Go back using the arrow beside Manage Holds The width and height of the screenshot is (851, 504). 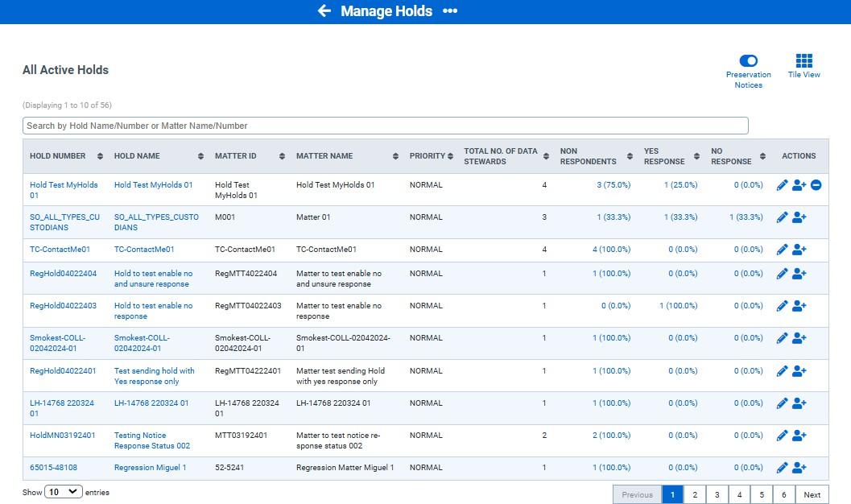(x=324, y=10)
